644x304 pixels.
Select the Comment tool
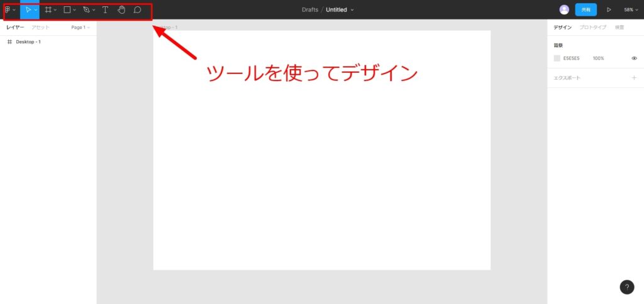click(x=137, y=10)
